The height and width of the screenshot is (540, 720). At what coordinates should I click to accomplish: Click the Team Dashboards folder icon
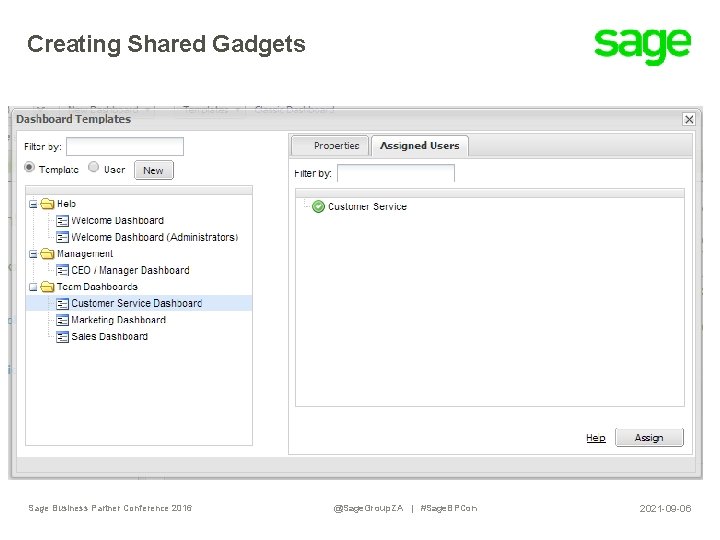(x=47, y=287)
